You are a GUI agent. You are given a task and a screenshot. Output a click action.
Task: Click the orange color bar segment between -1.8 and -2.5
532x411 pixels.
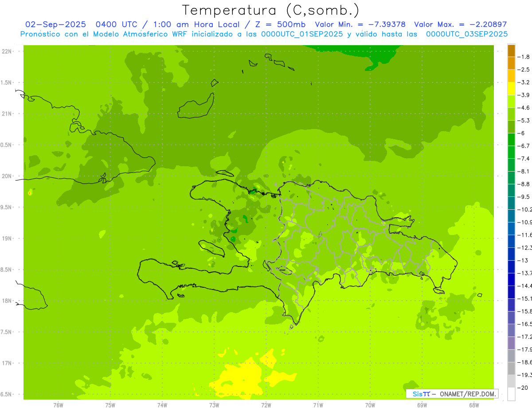click(x=511, y=63)
